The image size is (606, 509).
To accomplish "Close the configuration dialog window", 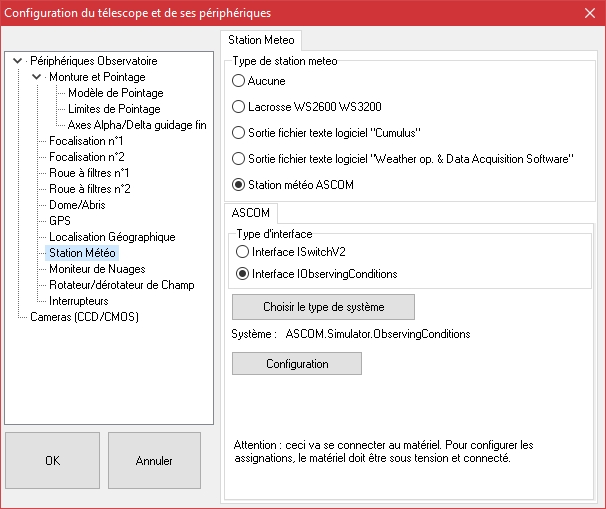I will point(587,13).
